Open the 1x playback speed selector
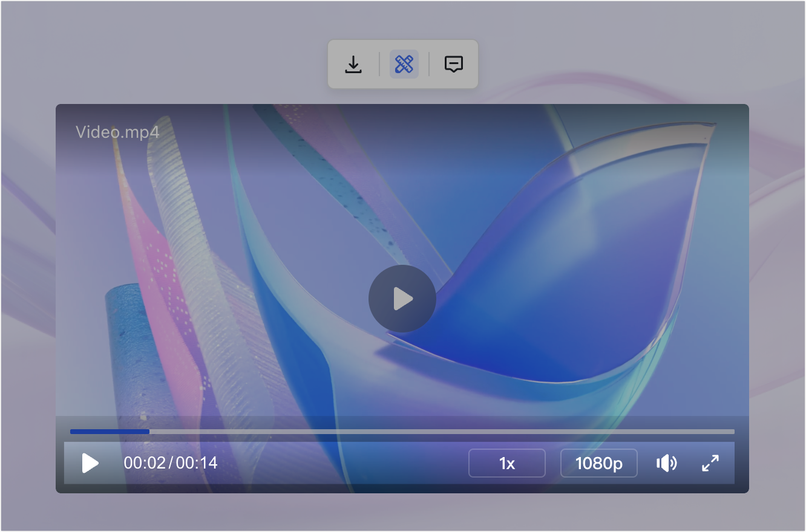The height and width of the screenshot is (532, 806). (507, 463)
